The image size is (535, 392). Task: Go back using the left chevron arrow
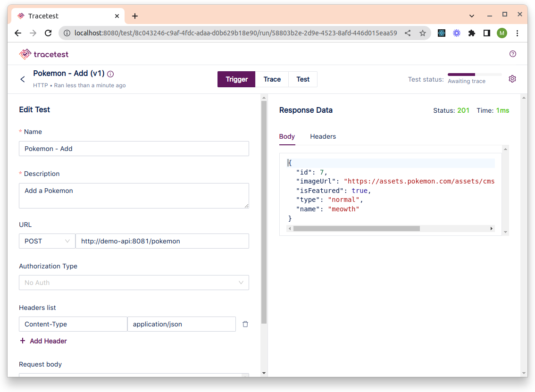tap(23, 79)
